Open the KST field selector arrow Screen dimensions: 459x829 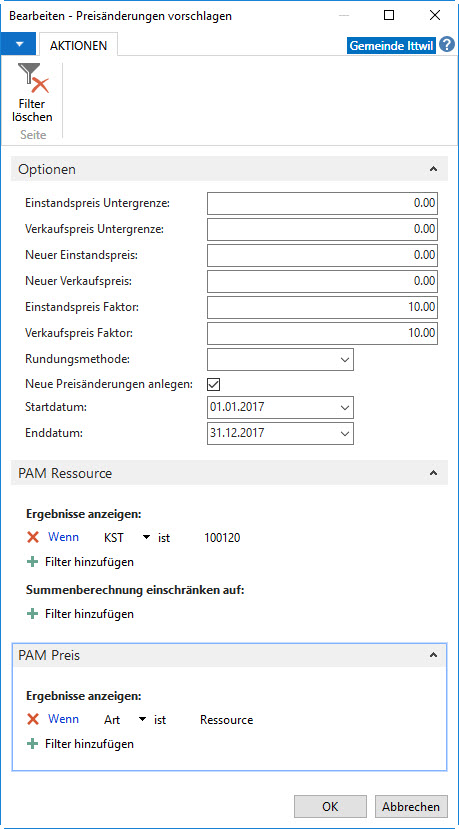(x=146, y=538)
